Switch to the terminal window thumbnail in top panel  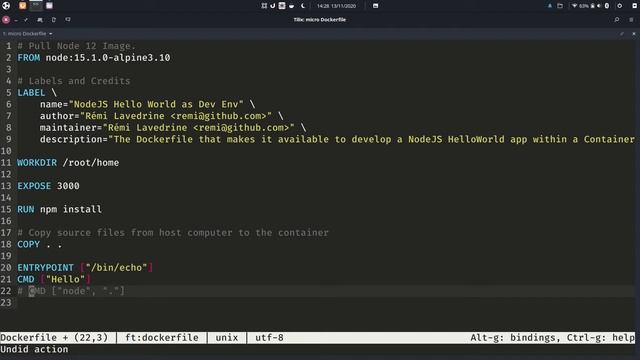[36, 5]
